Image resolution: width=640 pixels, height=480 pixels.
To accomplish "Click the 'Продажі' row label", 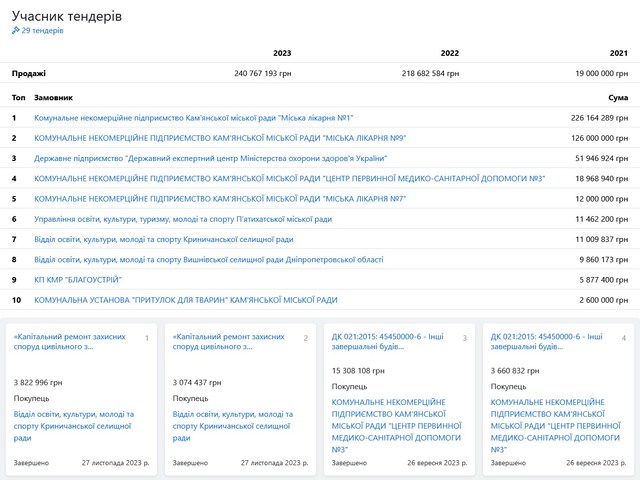I will [29, 73].
